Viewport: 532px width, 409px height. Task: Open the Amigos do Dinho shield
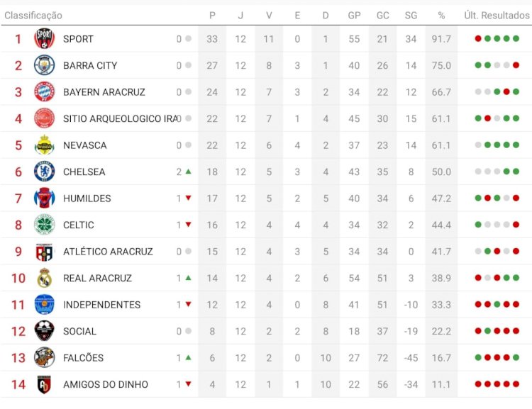point(44,384)
